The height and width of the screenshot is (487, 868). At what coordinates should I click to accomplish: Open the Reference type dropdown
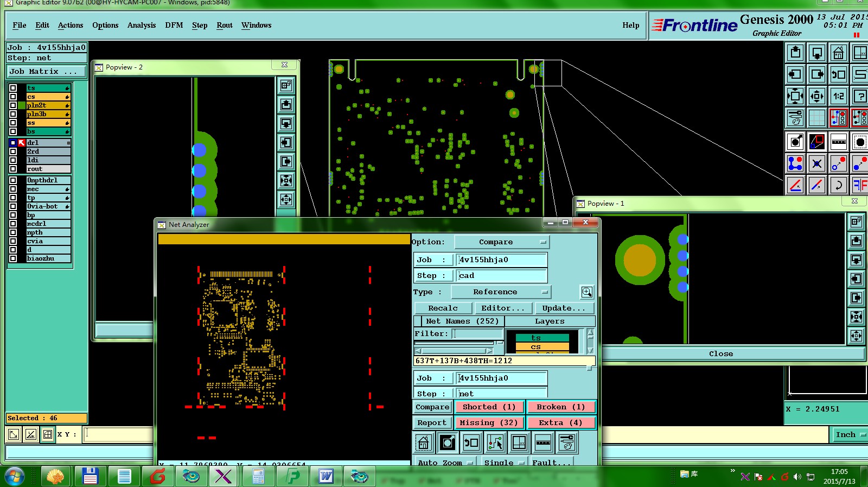pyautogui.click(x=501, y=292)
